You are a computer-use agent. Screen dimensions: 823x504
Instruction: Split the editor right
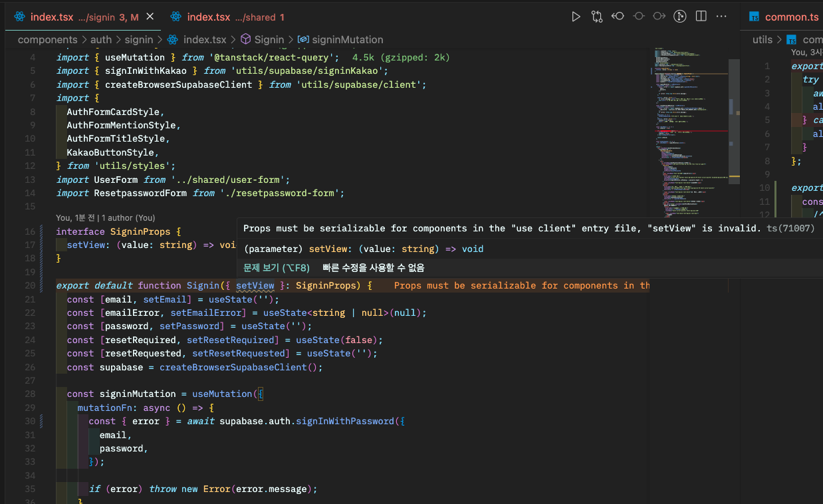click(701, 17)
